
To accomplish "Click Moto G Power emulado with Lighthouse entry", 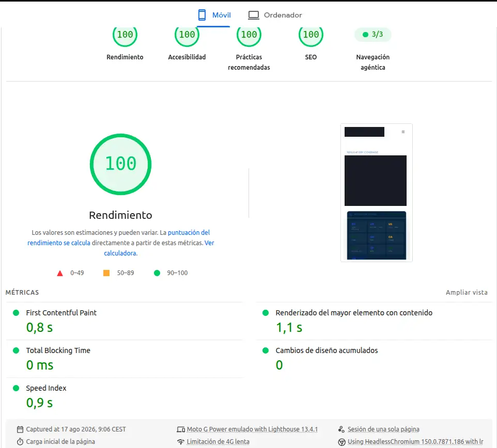I will pyautogui.click(x=252, y=429).
